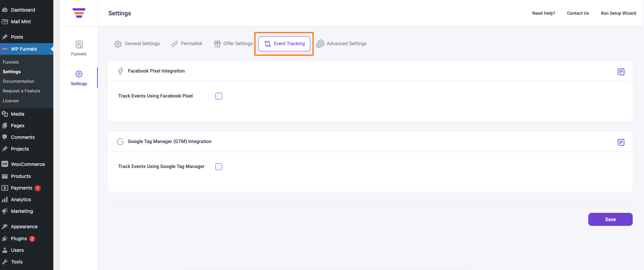Open Funnels submenu item
The image size is (644, 270).
point(11,62)
